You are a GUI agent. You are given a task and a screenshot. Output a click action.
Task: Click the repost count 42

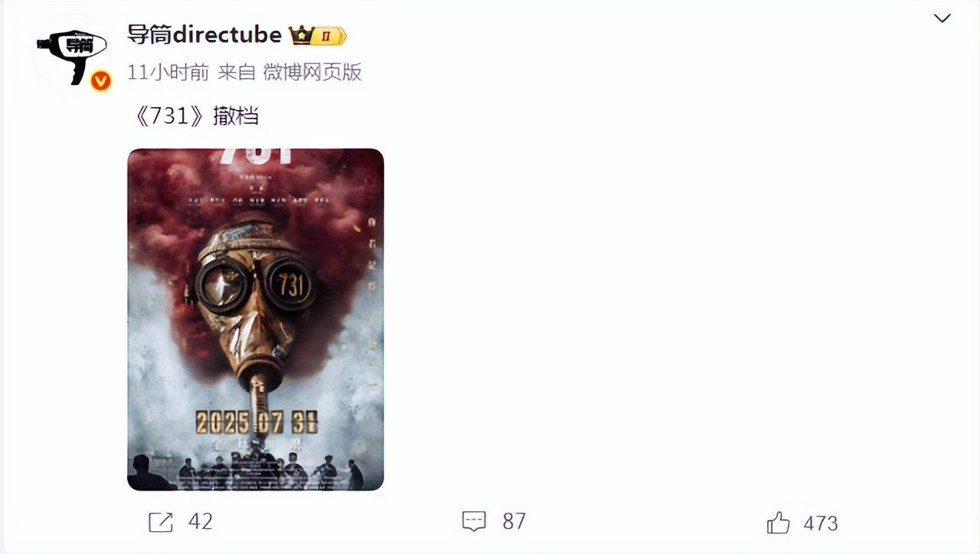point(200,522)
